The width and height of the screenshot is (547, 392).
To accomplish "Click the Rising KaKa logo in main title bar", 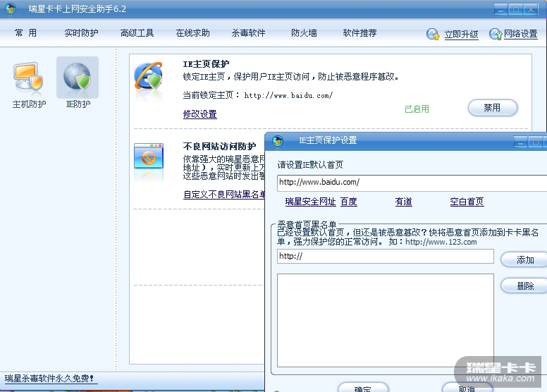I will point(11,8).
